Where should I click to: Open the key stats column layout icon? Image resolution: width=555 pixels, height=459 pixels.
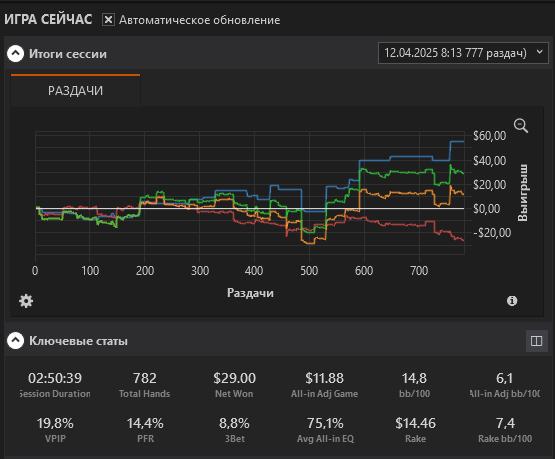(x=537, y=341)
